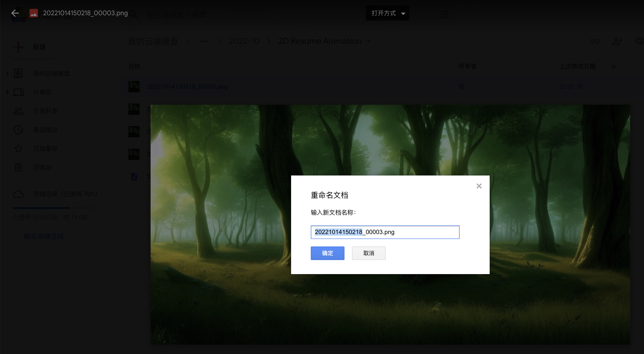Open 与我共享 in sidebar
This screenshot has height=354, width=644.
(45, 111)
